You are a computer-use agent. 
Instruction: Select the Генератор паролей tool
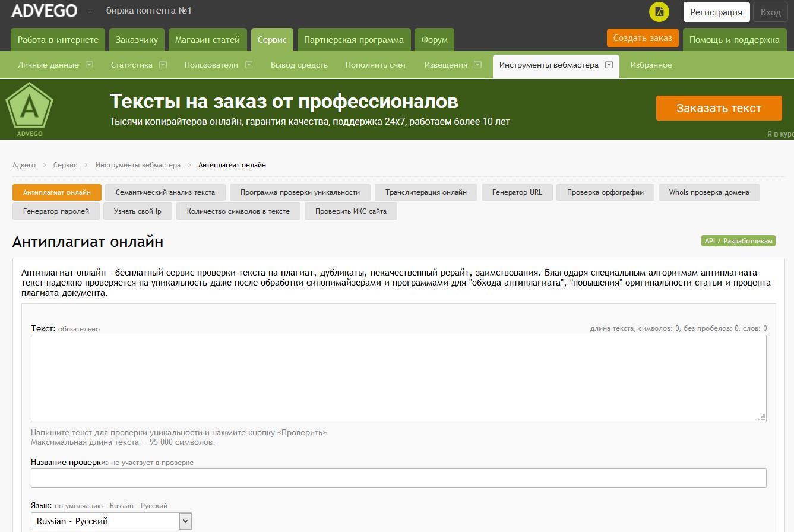click(56, 211)
